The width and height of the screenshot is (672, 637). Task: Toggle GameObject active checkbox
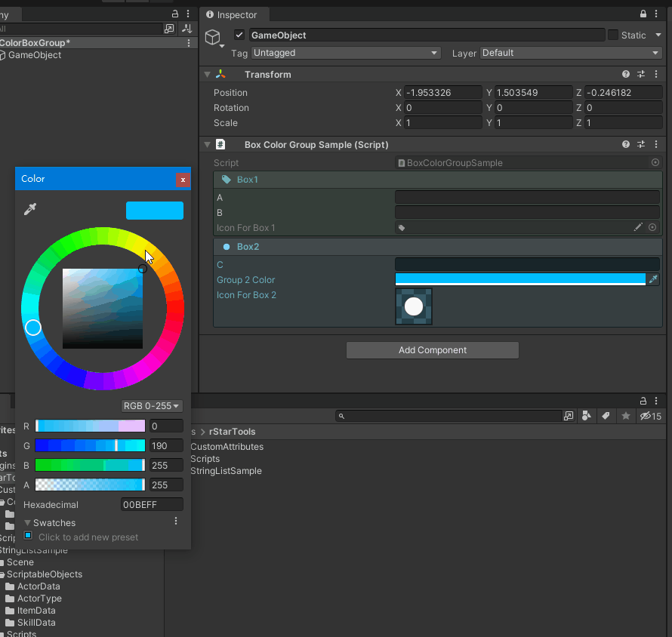click(x=239, y=35)
